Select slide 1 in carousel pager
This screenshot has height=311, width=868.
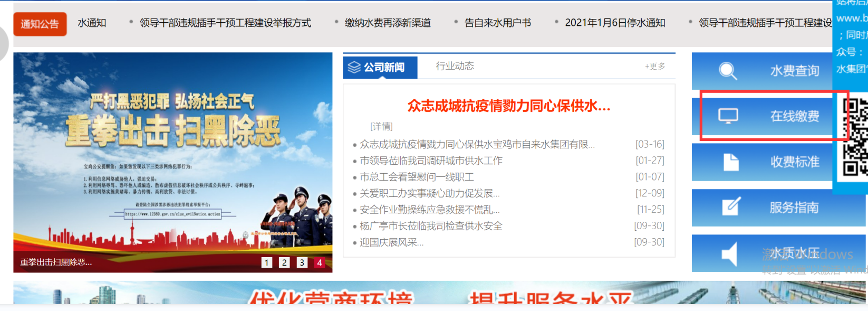click(267, 262)
